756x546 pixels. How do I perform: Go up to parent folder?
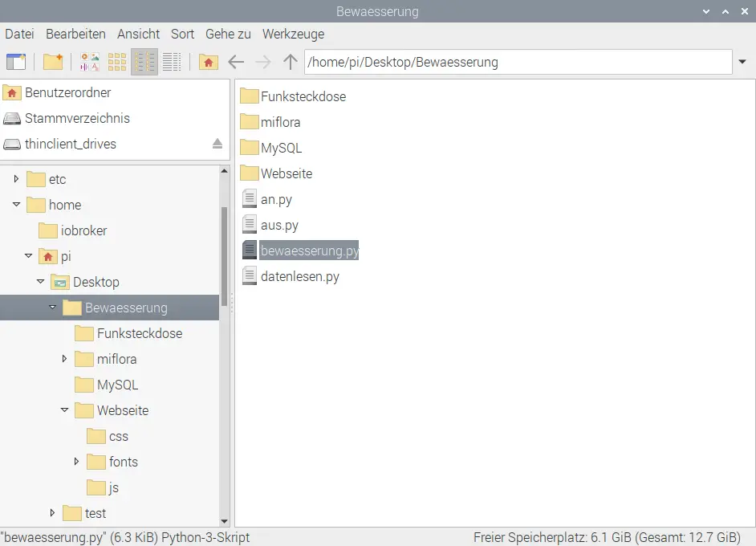tap(291, 62)
